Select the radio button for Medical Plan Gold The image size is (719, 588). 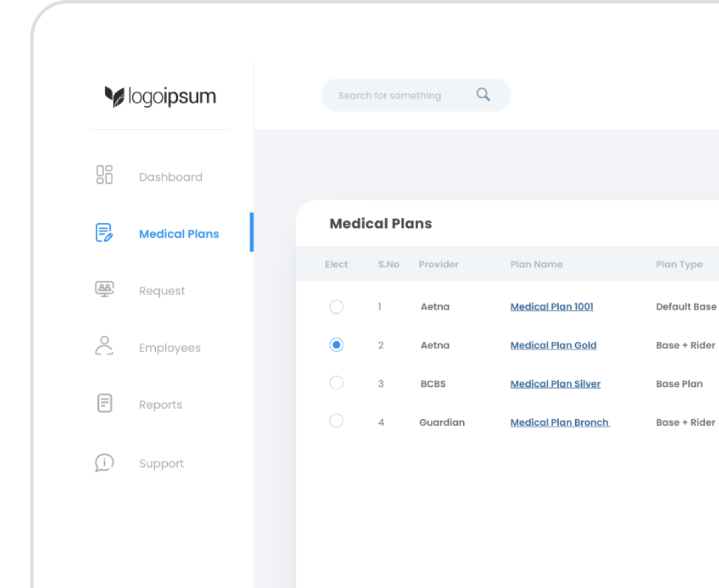click(x=337, y=345)
